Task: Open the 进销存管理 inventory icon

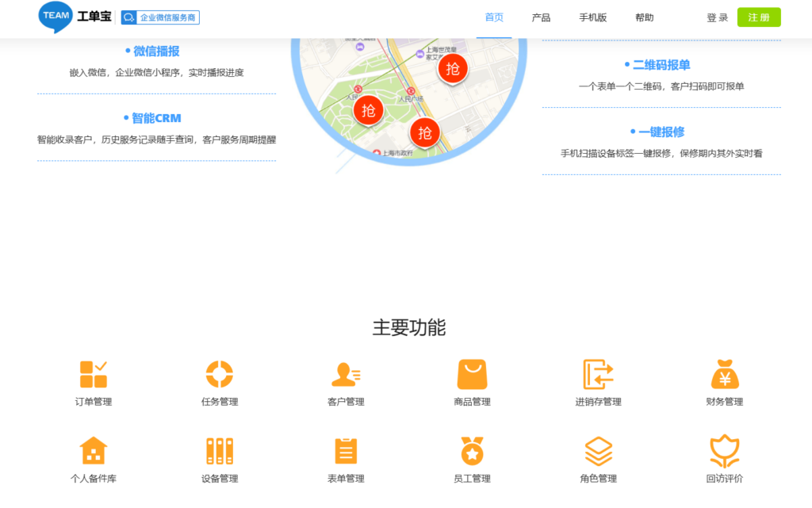Action: click(x=598, y=374)
